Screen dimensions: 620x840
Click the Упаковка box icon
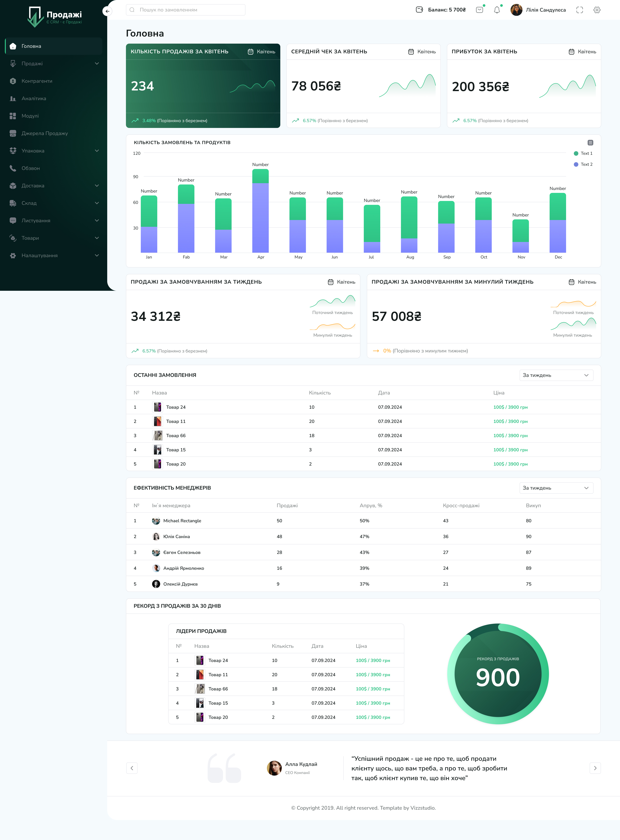tap(13, 151)
